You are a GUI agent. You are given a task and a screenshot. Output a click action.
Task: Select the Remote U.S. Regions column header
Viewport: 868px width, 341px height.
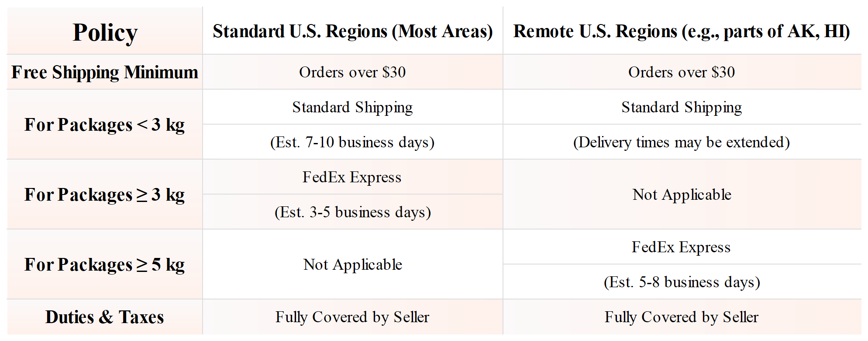(x=681, y=31)
